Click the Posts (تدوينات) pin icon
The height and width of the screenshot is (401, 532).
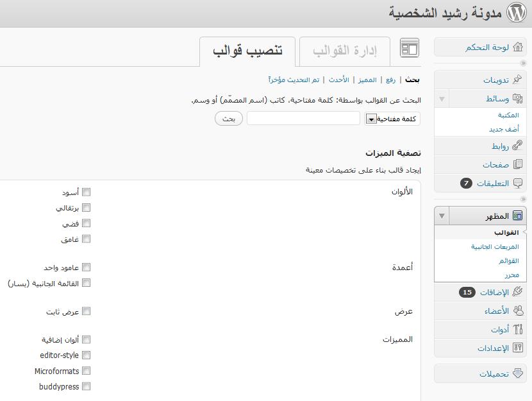[517, 80]
